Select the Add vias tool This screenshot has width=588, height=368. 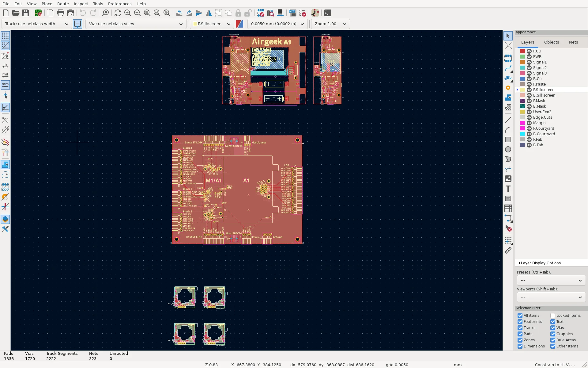pos(508,88)
